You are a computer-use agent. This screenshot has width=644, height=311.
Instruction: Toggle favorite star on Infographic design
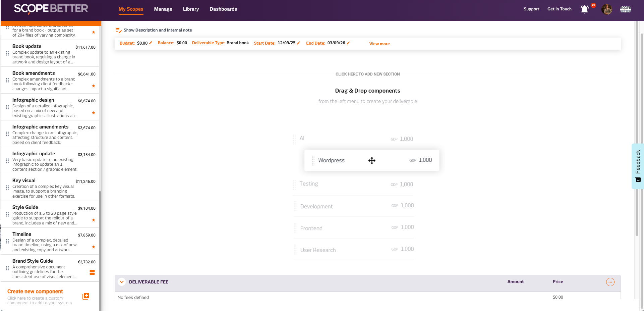coord(94,113)
